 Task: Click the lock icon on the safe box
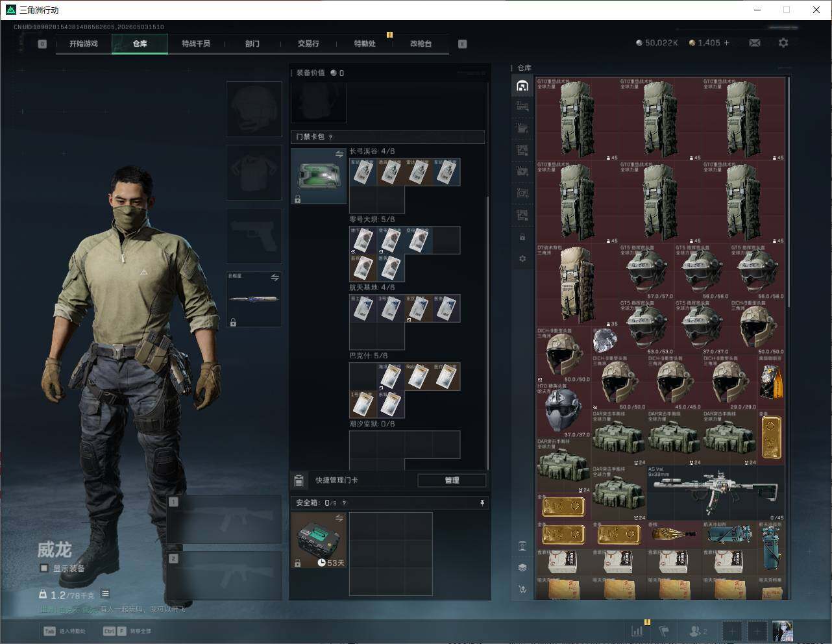pos(297,563)
